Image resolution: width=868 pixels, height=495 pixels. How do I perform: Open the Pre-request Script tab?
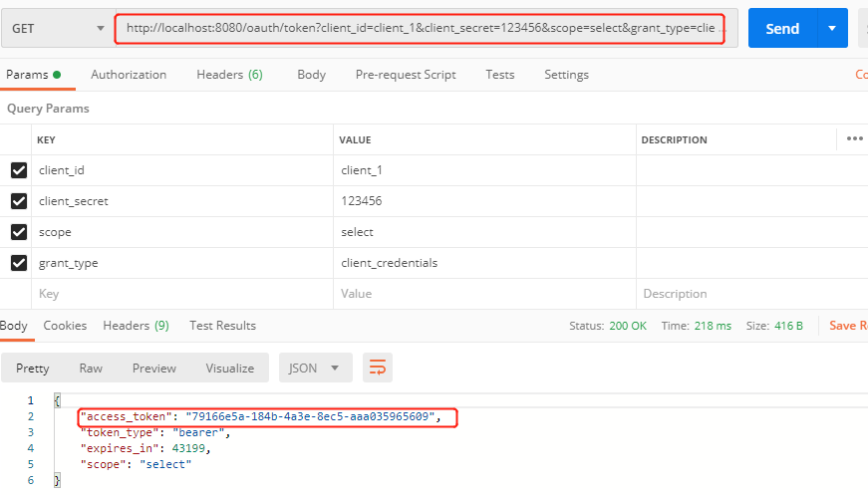click(406, 75)
